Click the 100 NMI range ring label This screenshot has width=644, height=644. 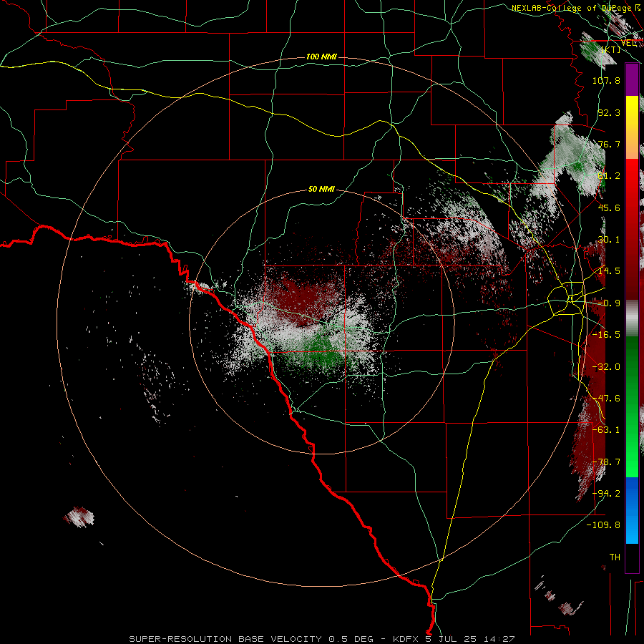321,57
